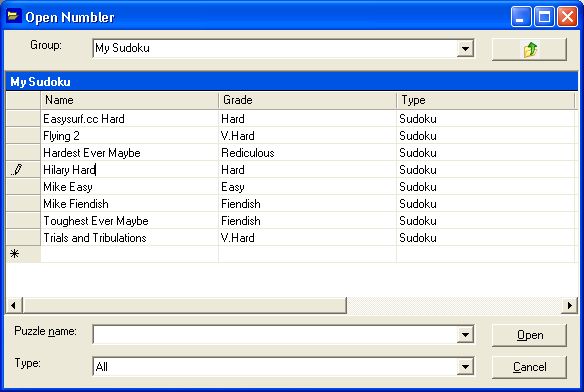
Task: Click the pencil edit marker beside Hilary Hard
Action: click(17, 170)
